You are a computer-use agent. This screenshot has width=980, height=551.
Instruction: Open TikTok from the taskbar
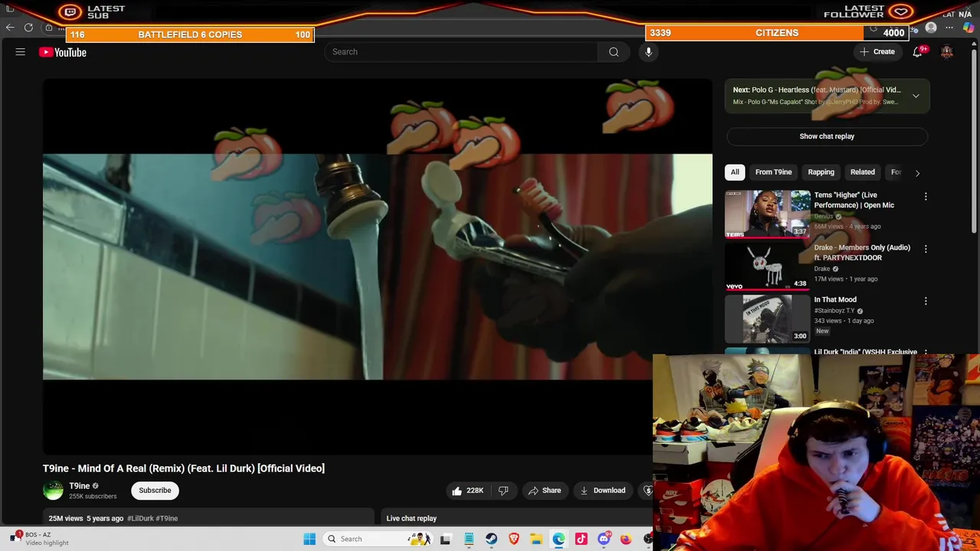click(581, 539)
